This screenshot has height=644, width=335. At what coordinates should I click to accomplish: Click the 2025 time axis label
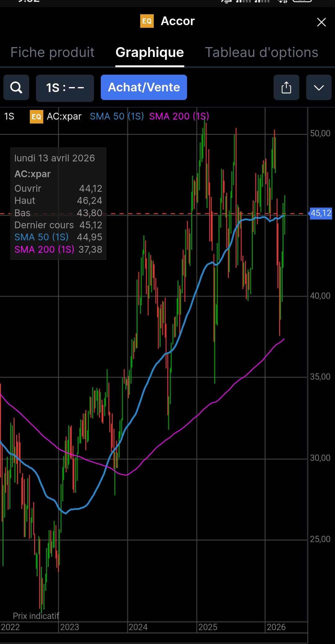coord(208,627)
